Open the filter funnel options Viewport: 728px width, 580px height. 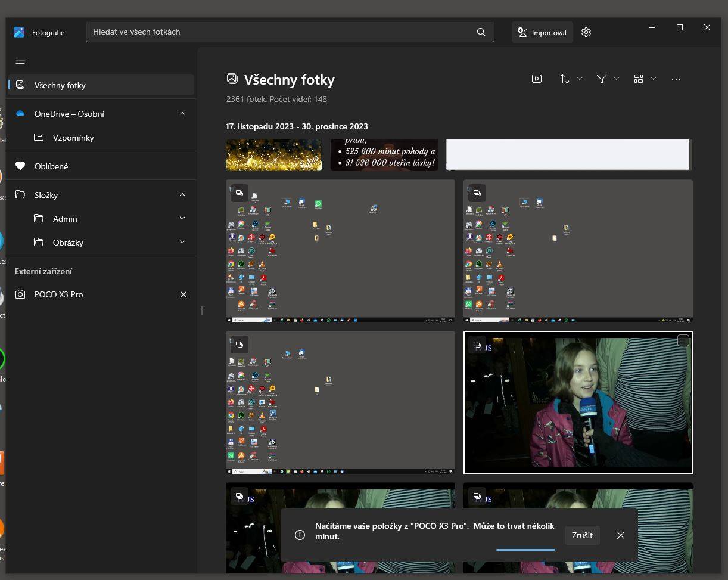point(602,79)
